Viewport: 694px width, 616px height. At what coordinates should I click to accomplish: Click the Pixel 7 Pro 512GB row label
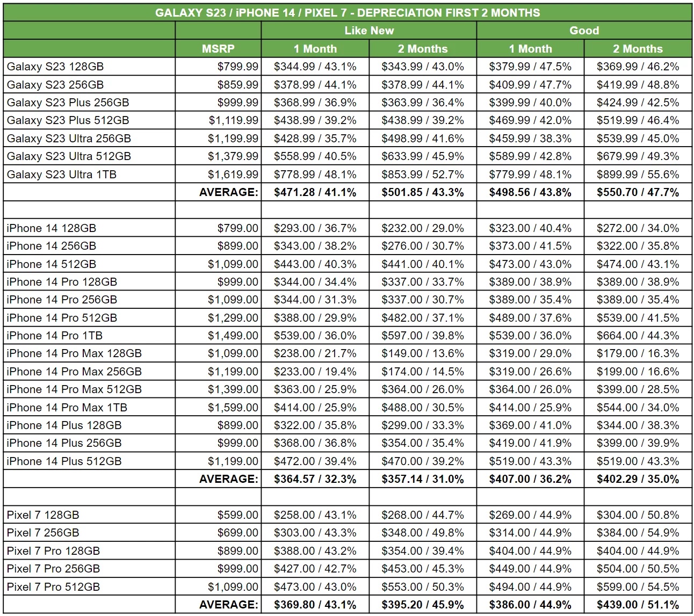pos(53,587)
